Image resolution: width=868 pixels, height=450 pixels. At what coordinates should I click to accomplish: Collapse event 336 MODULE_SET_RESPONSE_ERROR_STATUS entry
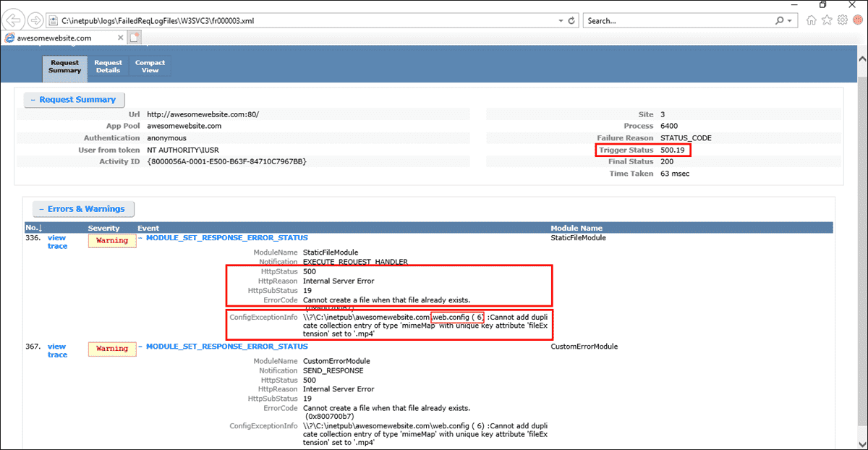coord(223,238)
